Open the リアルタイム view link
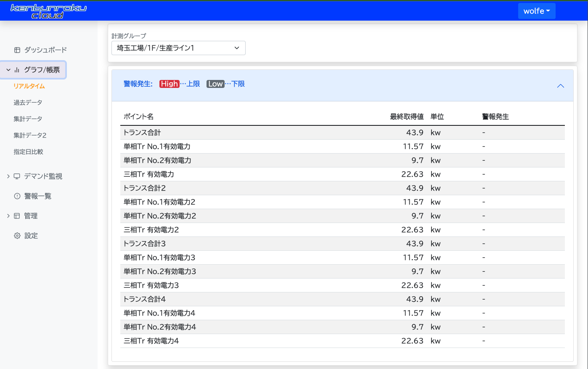The image size is (588, 369). click(x=29, y=86)
